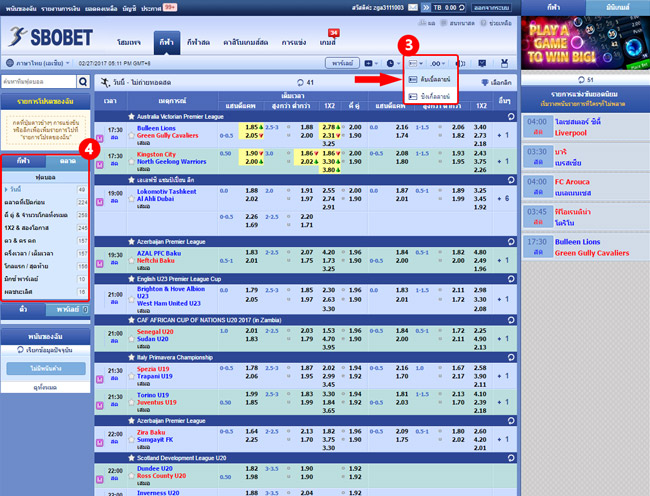Open the คาสิโนเกมส์สด live casino tab
The width and height of the screenshot is (650, 496).
coord(245,42)
